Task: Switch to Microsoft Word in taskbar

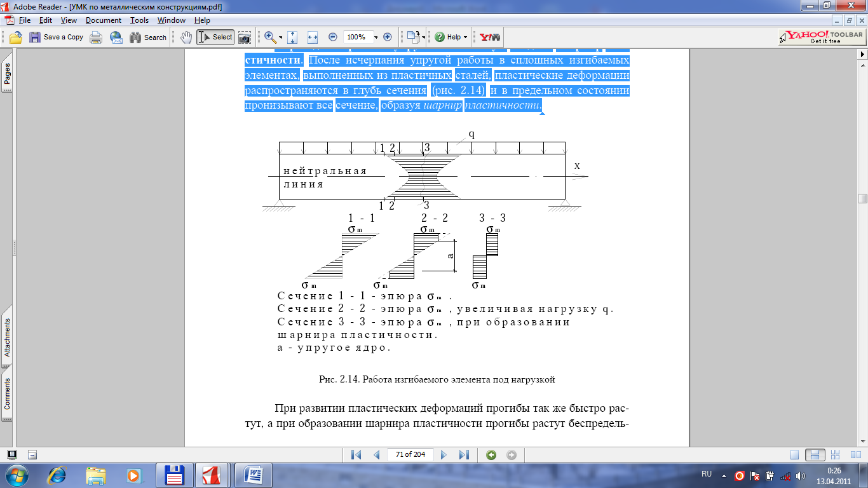Action: 252,475
